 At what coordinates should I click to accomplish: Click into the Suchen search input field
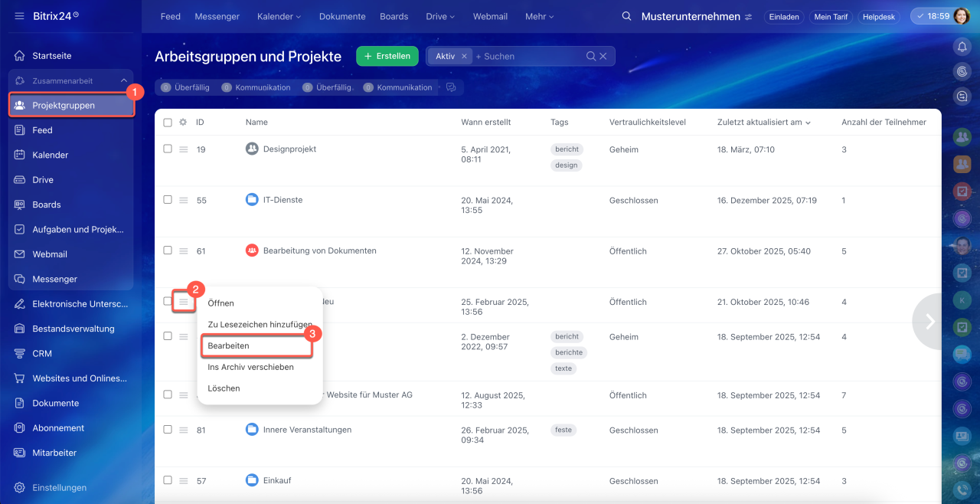[x=528, y=56]
